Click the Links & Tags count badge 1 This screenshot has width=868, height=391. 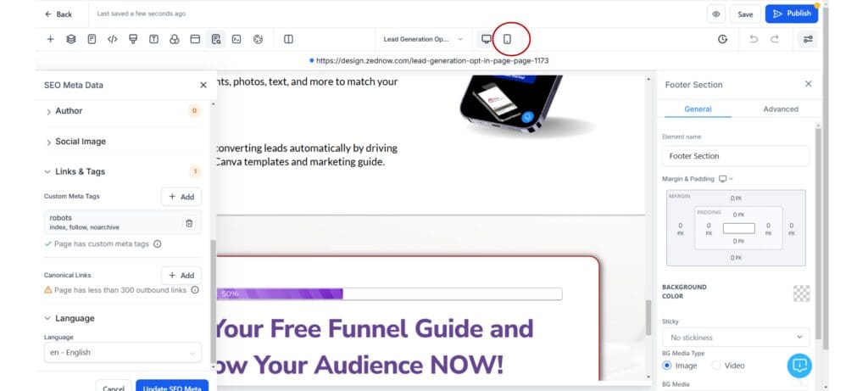pyautogui.click(x=195, y=171)
